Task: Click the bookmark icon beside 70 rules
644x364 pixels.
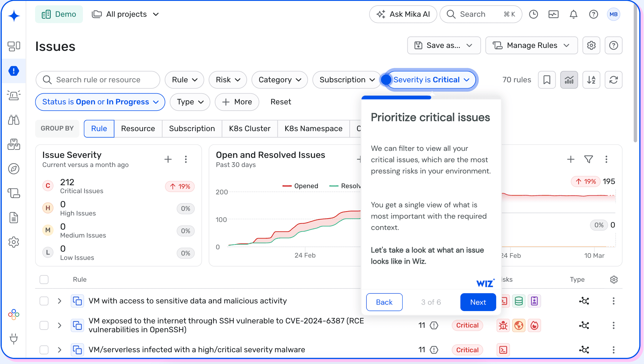Action: pyautogui.click(x=547, y=80)
